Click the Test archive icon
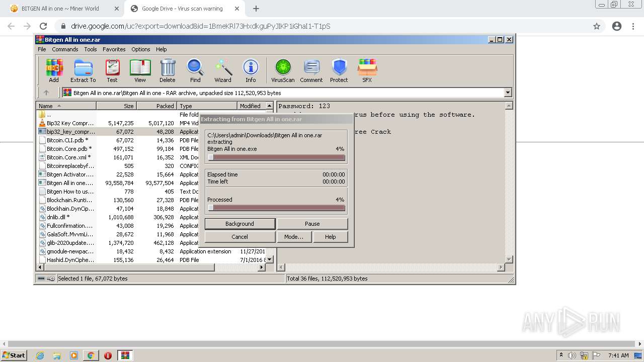The image size is (644, 362). coord(112,70)
